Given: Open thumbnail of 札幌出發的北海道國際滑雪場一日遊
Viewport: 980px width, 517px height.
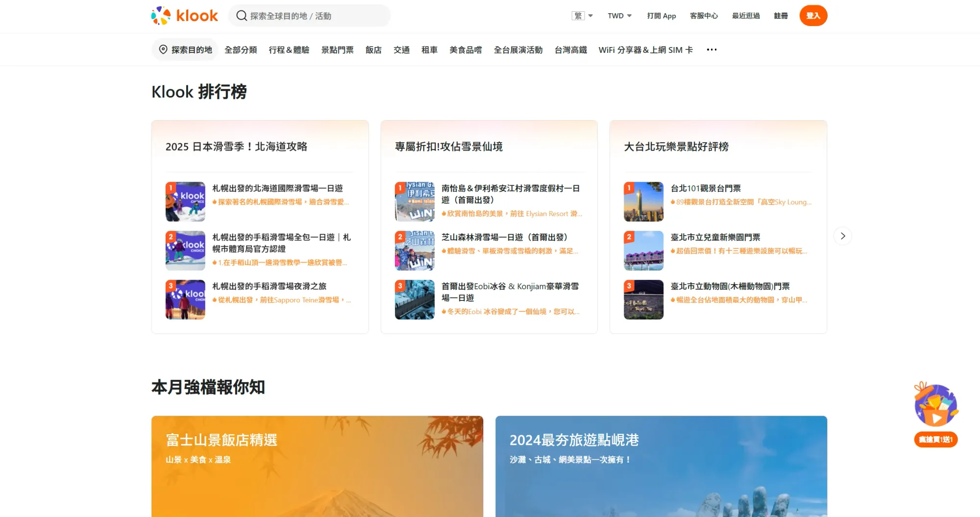Looking at the screenshot, I should (x=185, y=201).
